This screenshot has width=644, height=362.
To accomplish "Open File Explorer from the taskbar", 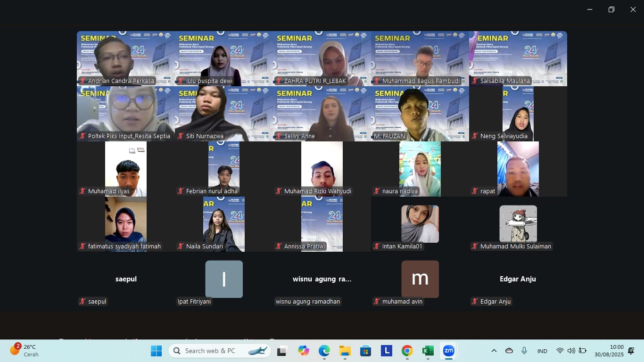I will (x=345, y=351).
